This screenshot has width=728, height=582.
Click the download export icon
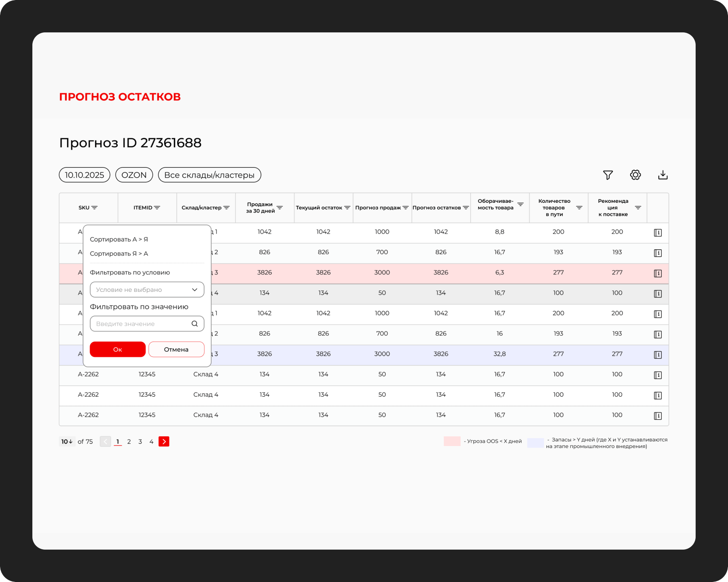pyautogui.click(x=663, y=175)
